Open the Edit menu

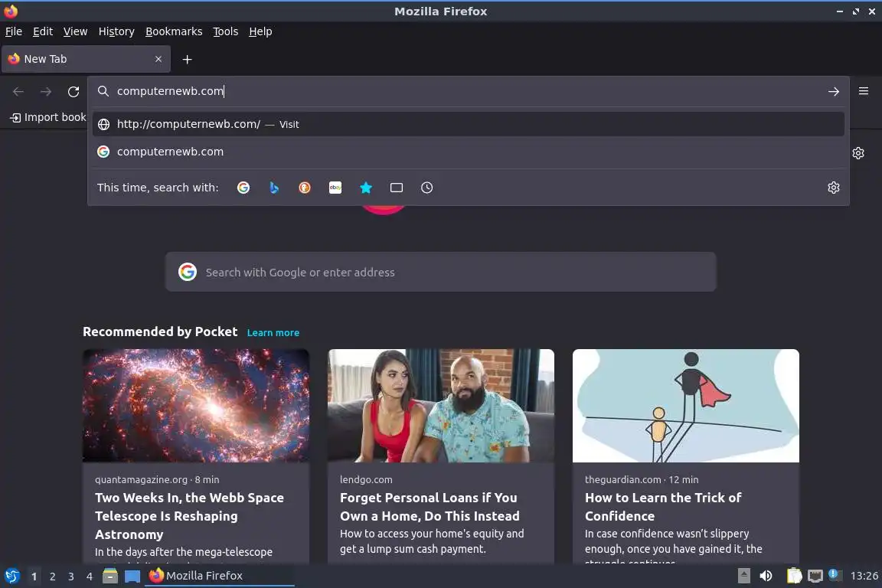point(43,31)
